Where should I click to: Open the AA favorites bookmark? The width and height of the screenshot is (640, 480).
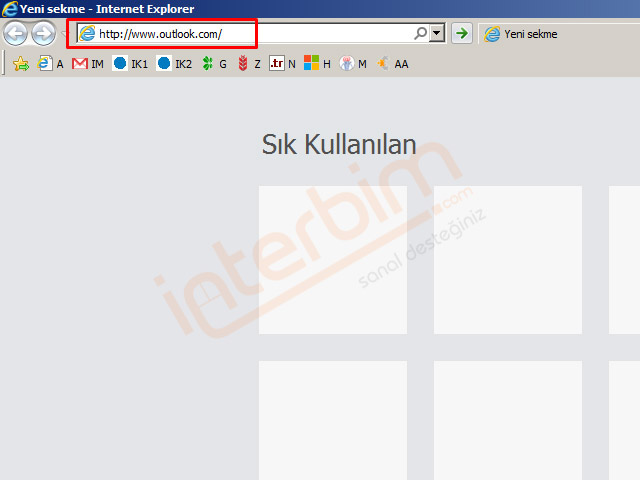tap(392, 64)
